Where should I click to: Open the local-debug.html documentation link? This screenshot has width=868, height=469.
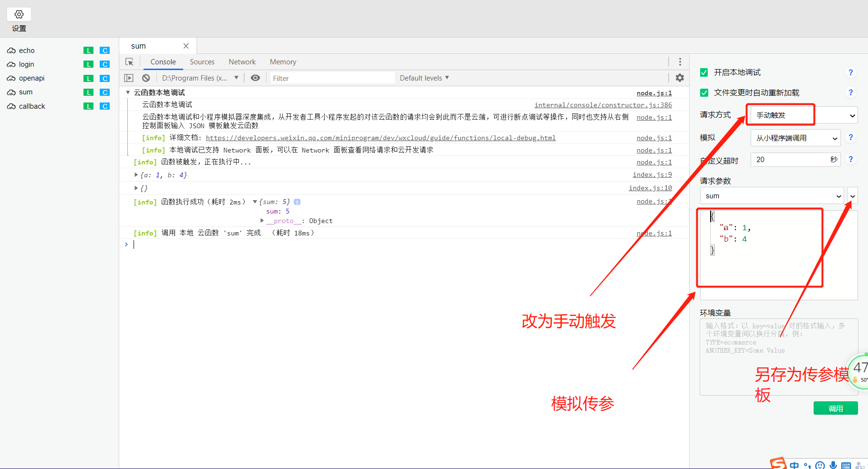(x=381, y=138)
